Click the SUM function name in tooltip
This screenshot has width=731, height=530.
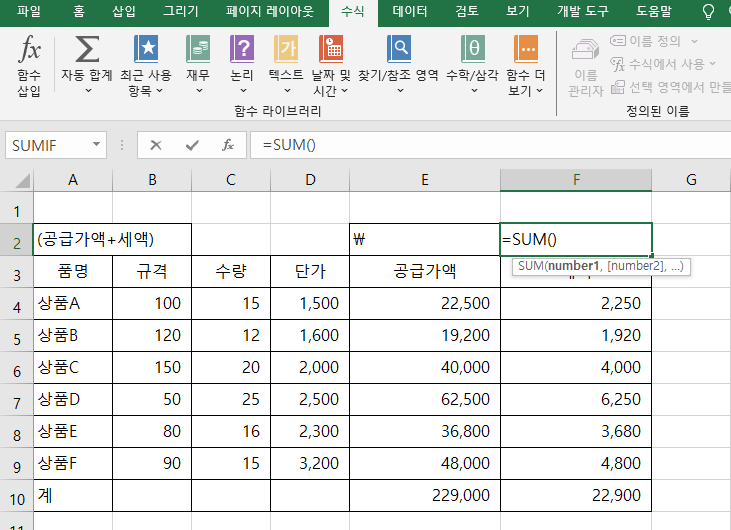pos(530,266)
